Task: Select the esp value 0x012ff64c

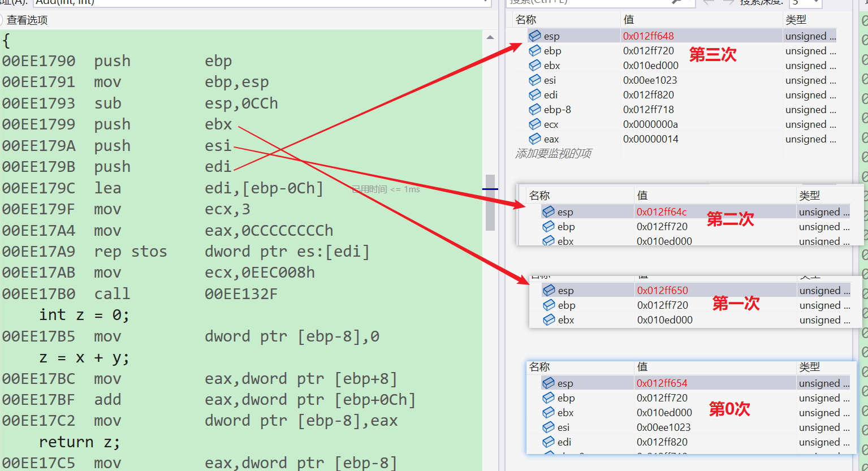Action: [662, 211]
